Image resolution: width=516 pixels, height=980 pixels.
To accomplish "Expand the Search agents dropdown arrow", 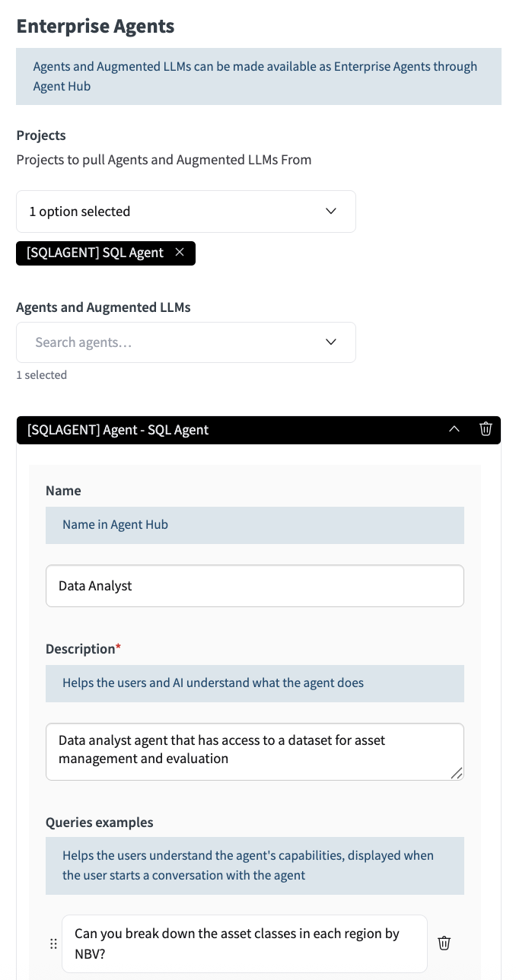I will [331, 342].
